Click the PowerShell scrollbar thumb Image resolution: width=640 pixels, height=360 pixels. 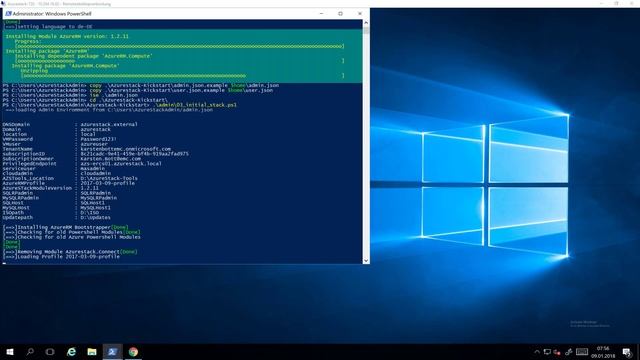(x=366, y=31)
